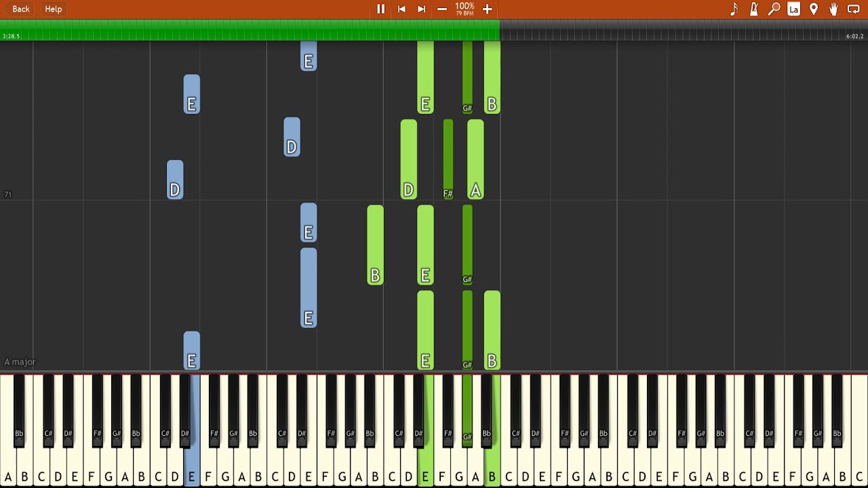
Task: Go back using the Back button
Action: (x=18, y=9)
